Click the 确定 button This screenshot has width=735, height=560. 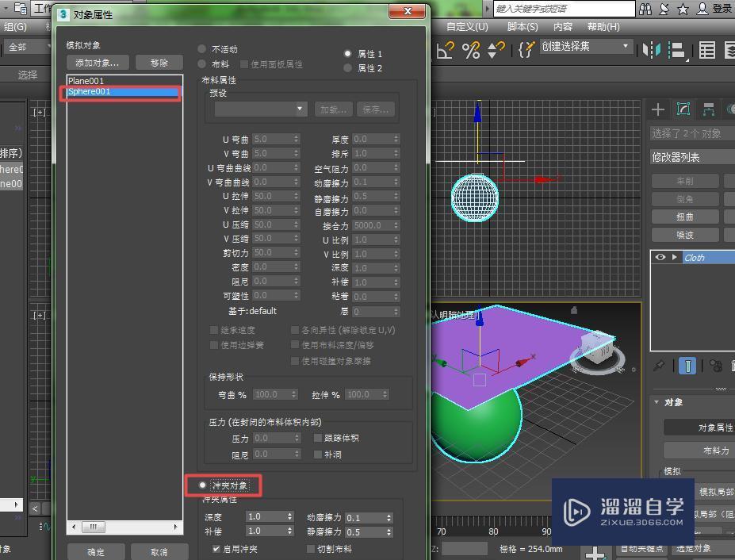pyautogui.click(x=96, y=551)
